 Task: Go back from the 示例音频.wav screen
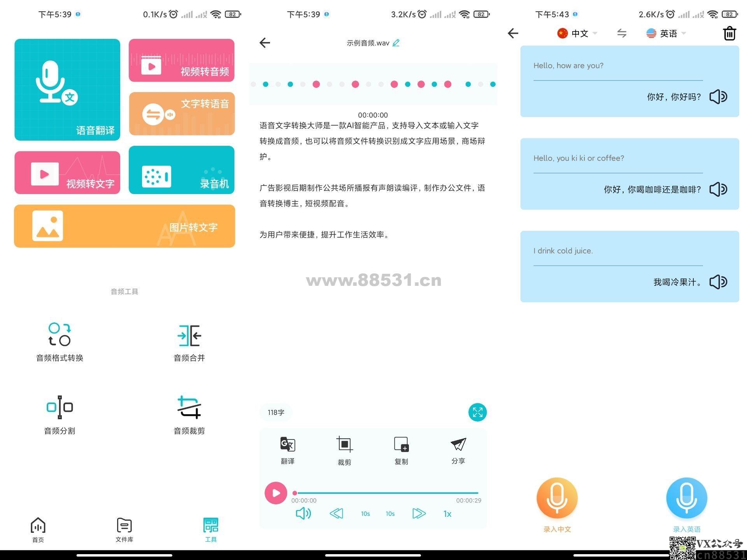[x=265, y=42]
